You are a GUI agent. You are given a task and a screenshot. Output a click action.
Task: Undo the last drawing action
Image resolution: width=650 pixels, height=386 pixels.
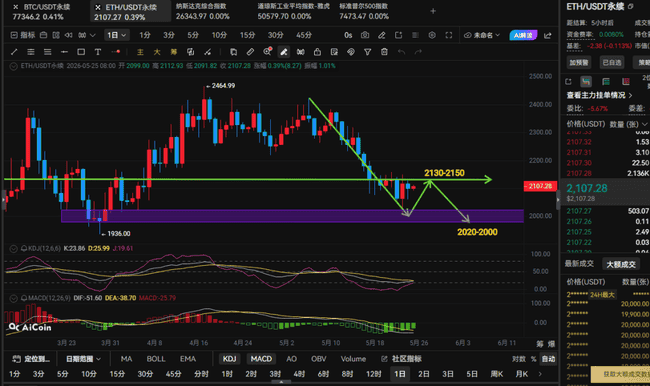(x=401, y=52)
